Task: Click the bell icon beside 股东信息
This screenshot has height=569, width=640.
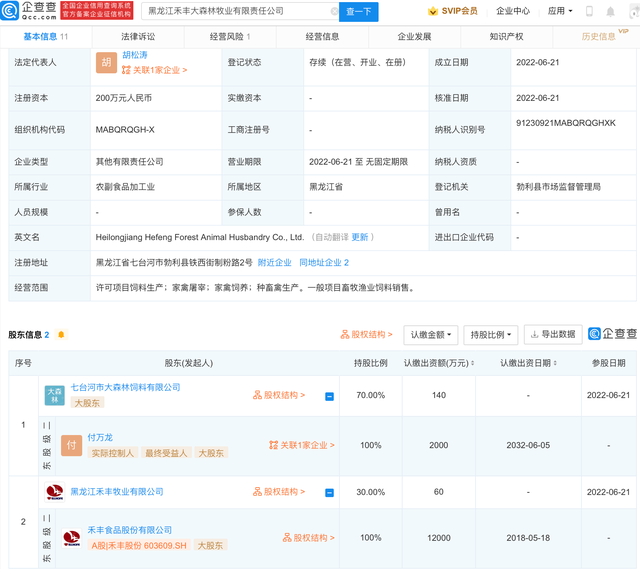Action: pyautogui.click(x=62, y=335)
